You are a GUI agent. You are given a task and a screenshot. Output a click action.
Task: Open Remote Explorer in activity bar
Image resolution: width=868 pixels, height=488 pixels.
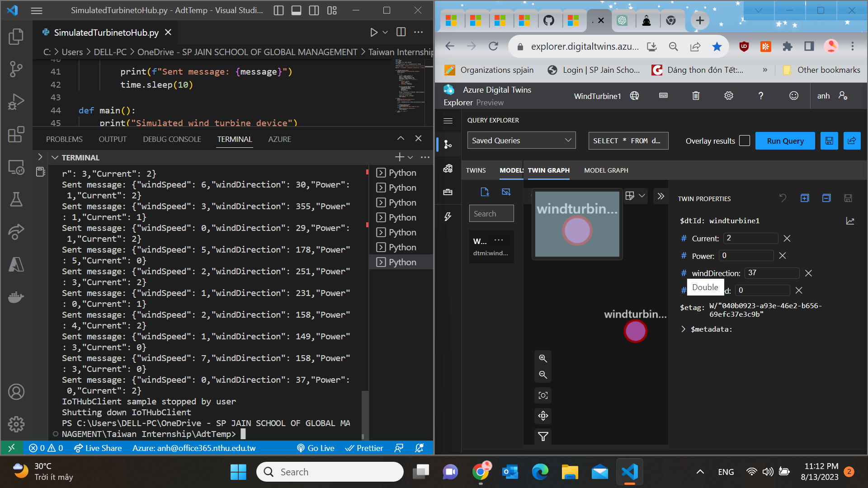coord(16,167)
